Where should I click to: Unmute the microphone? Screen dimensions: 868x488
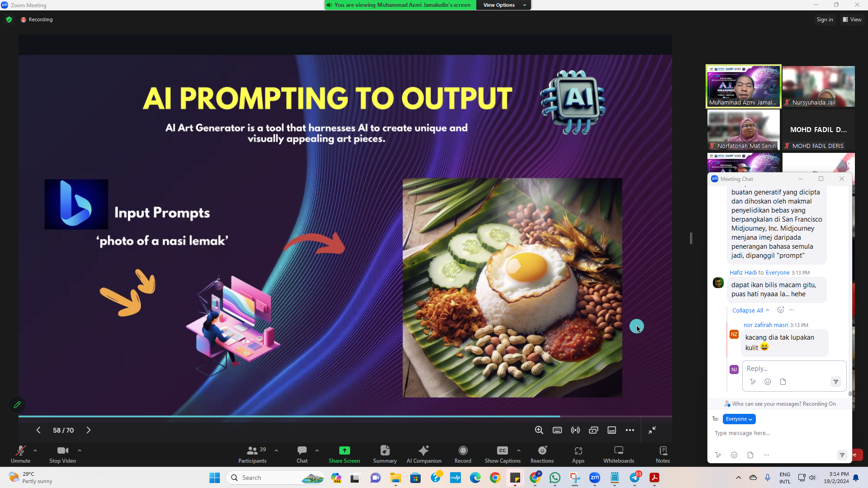20,454
